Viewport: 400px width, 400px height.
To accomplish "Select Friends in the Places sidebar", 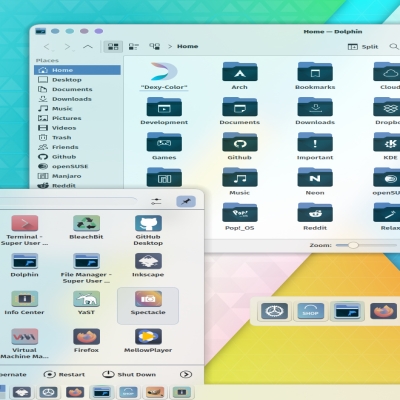I will tap(77, 147).
